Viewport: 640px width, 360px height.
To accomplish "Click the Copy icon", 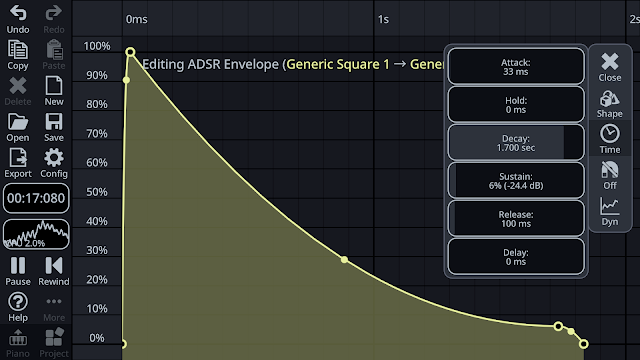I will point(18,50).
